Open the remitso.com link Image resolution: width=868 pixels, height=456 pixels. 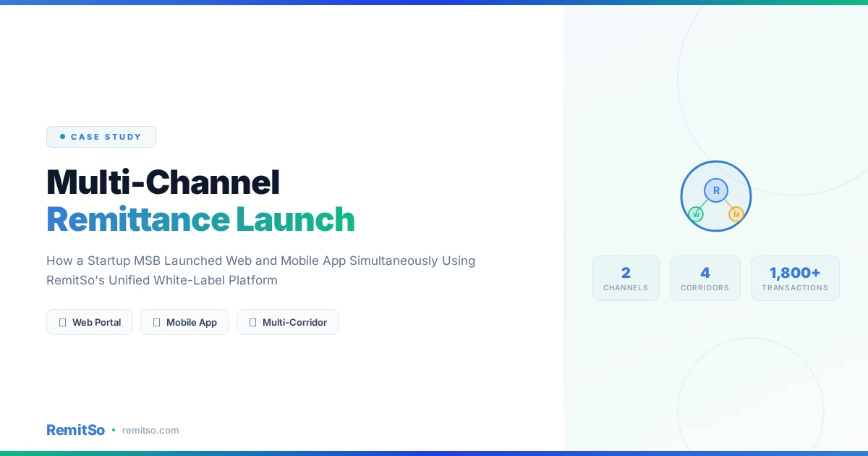[x=150, y=430]
